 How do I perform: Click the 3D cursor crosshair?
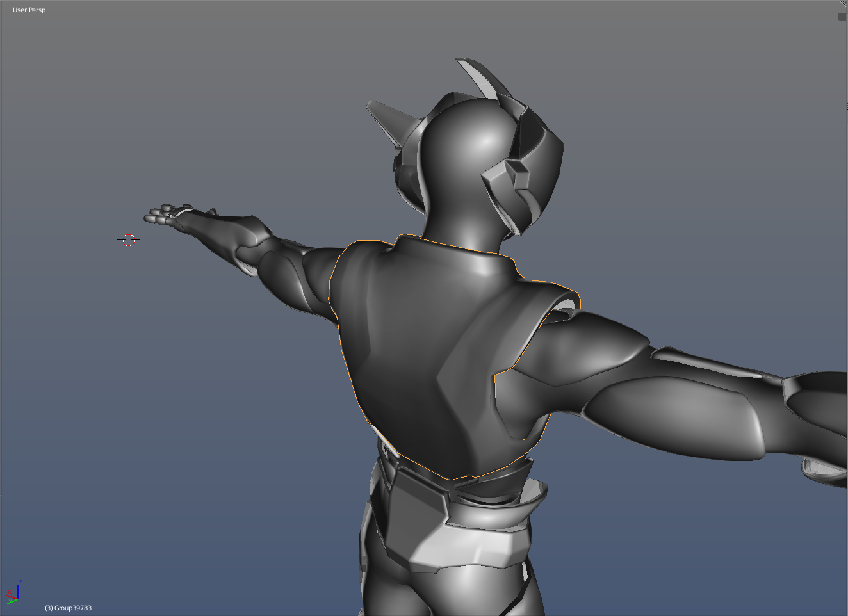click(x=129, y=239)
